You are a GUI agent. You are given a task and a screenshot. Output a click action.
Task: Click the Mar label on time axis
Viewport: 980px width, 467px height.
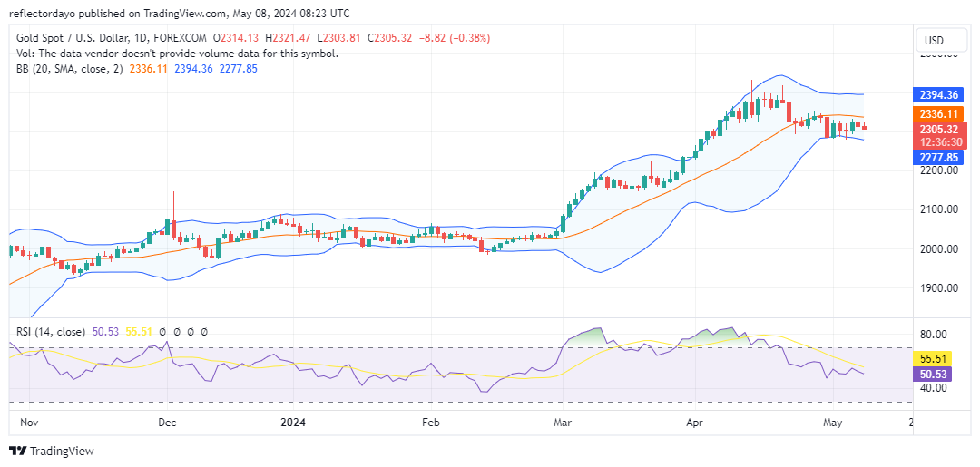563,423
